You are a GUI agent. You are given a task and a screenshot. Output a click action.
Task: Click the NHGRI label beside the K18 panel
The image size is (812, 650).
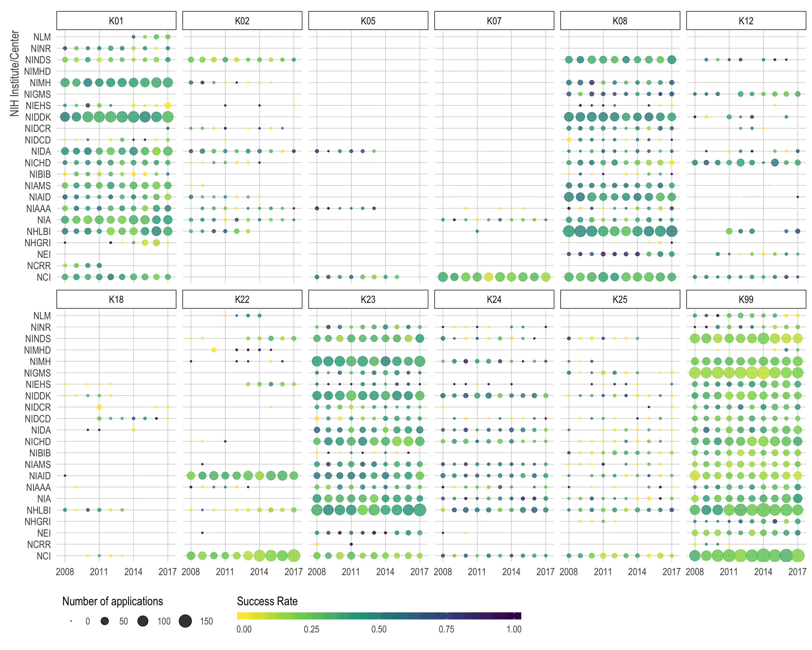click(x=37, y=521)
